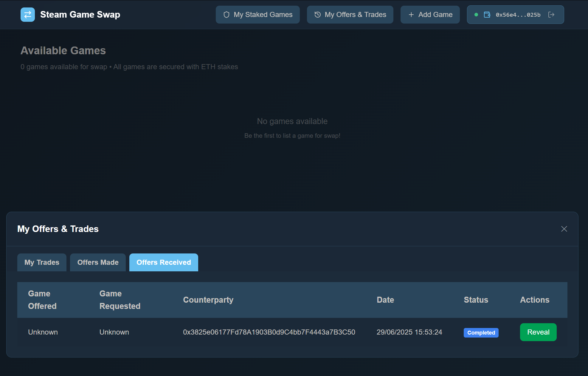This screenshot has height=376, width=588.
Task: Open the Offers Made tab
Action: 98,262
